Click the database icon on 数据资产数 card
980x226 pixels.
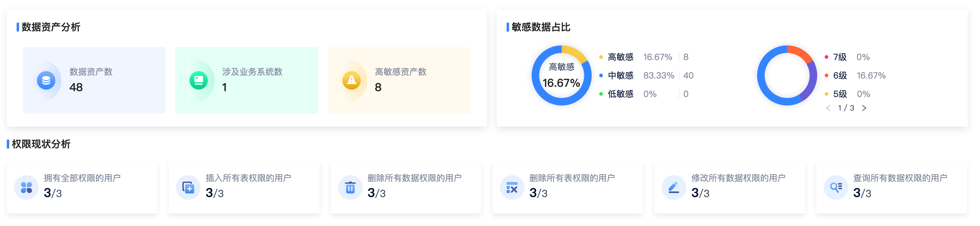click(46, 80)
